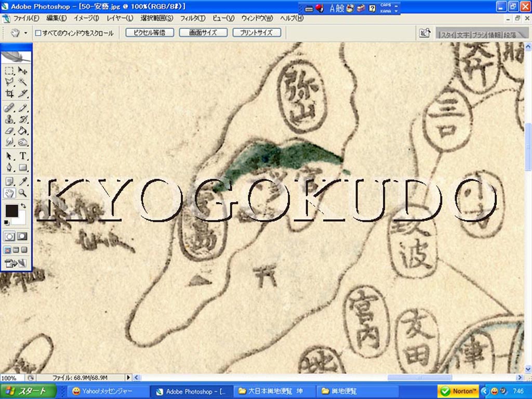
Task: Select the Move tool
Action: pos(22,71)
